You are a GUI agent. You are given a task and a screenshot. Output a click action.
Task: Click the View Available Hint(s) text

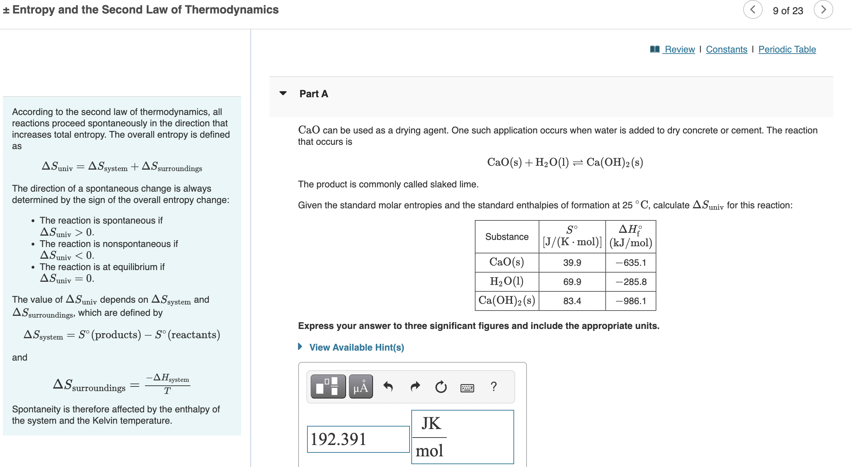356,347
